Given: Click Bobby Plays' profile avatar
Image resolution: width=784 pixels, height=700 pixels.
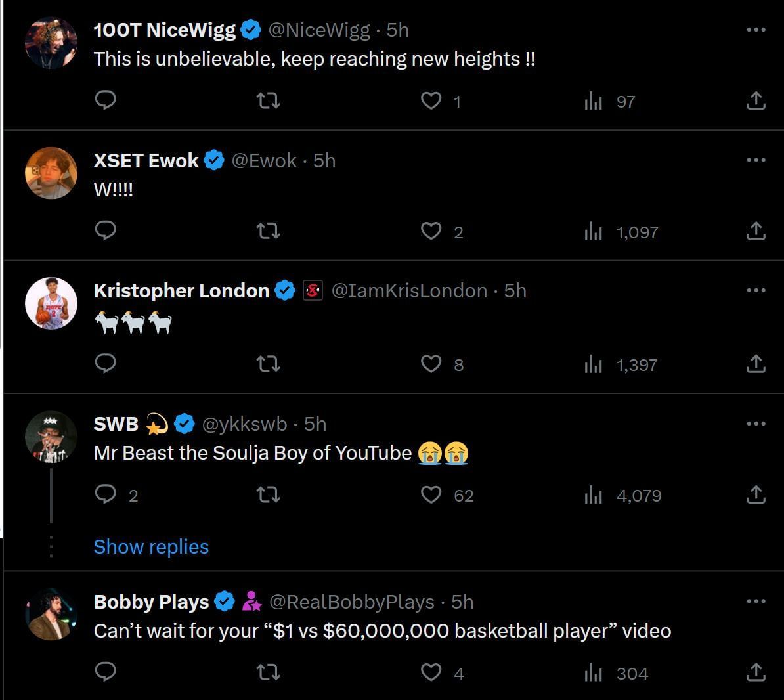Looking at the screenshot, I should (51, 614).
